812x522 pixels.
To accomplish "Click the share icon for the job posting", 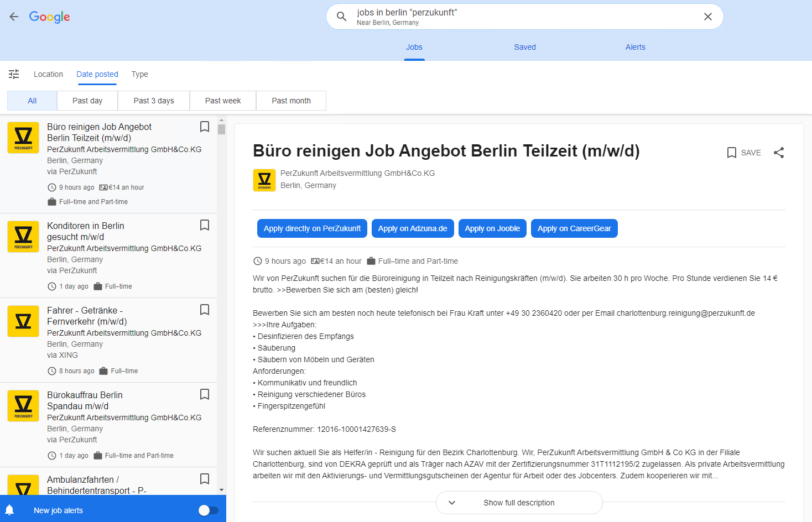I will tap(779, 153).
